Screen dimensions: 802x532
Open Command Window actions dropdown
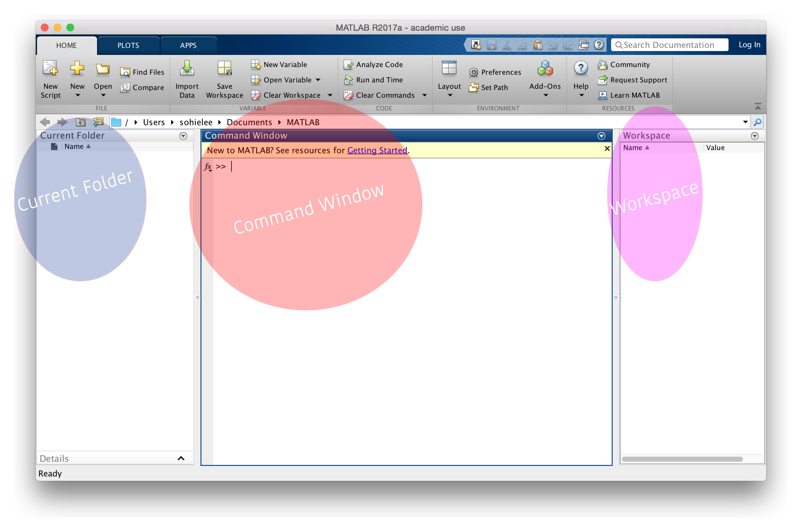pyautogui.click(x=601, y=136)
